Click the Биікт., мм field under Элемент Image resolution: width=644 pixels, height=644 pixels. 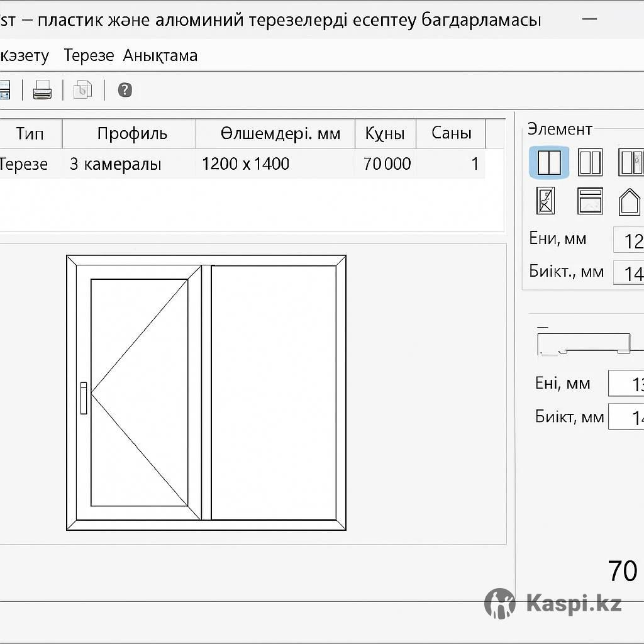[628, 274]
